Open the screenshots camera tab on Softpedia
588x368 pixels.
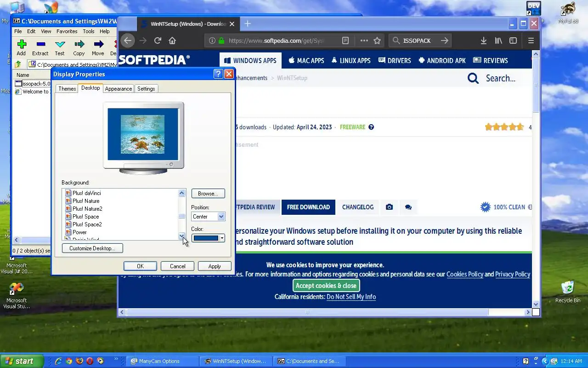click(x=389, y=207)
